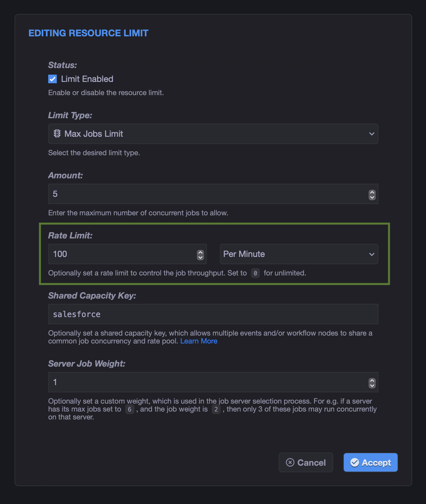This screenshot has height=504, width=426.
Task: Click the 'Enable or disable the resource limit.' text
Action: (x=106, y=92)
